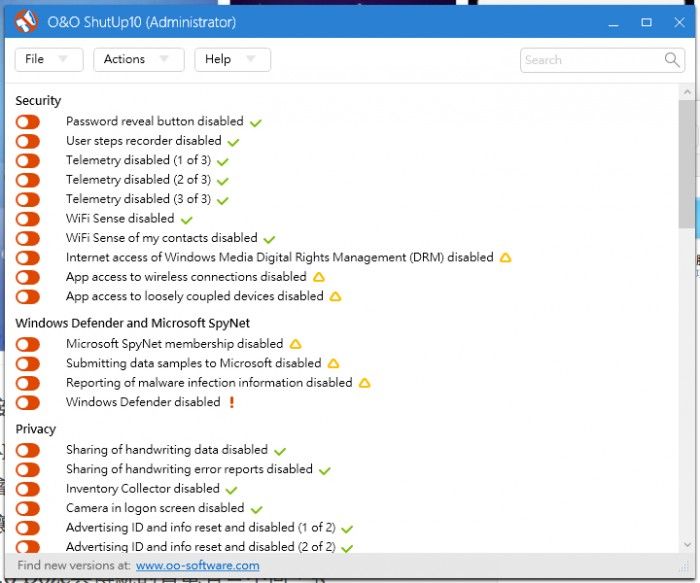
Task: Click green checkmark beside User steps recorder disabled
Action: pos(233,142)
